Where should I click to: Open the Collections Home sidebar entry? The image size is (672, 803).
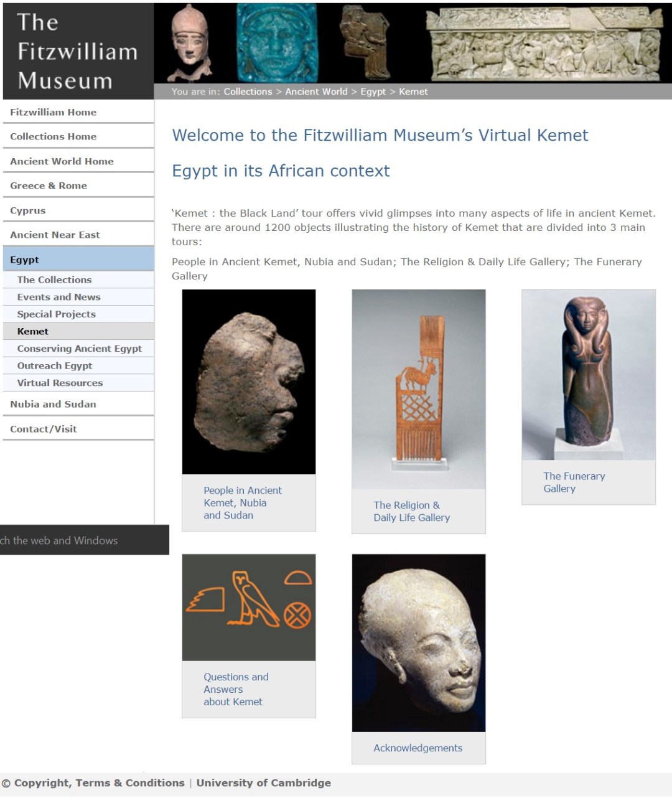pos(52,136)
